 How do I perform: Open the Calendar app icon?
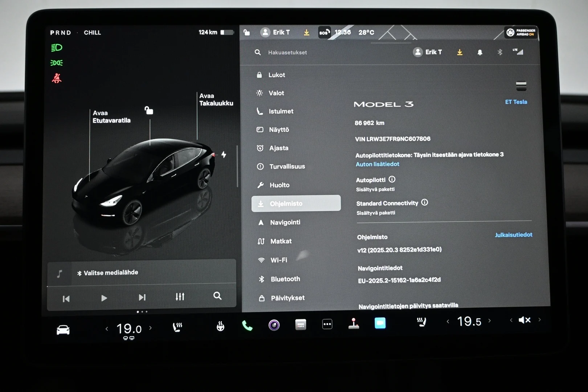(x=301, y=324)
